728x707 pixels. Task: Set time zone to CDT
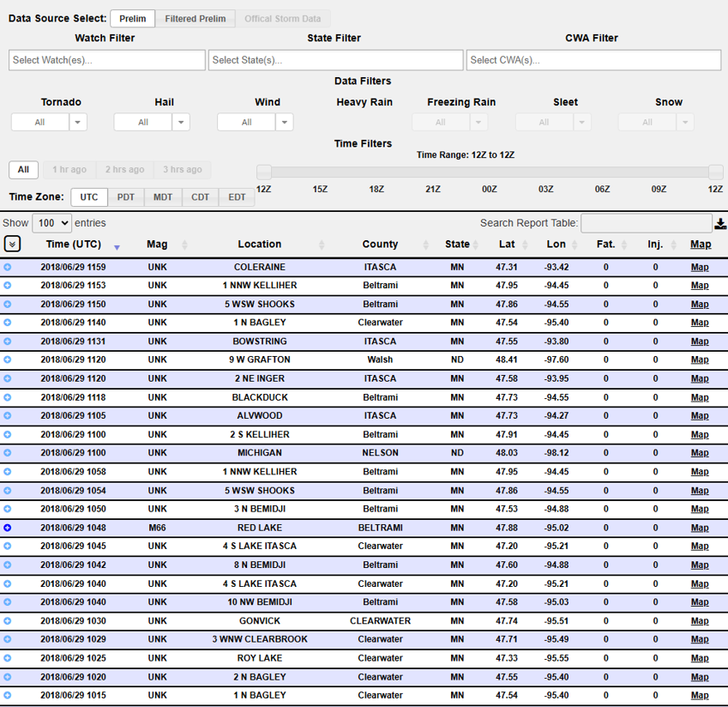point(200,197)
